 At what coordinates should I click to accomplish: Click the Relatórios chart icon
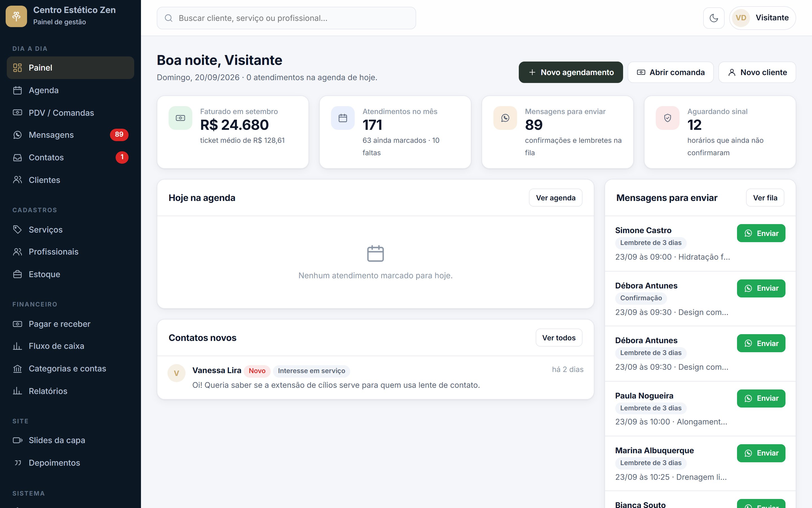[x=17, y=391]
